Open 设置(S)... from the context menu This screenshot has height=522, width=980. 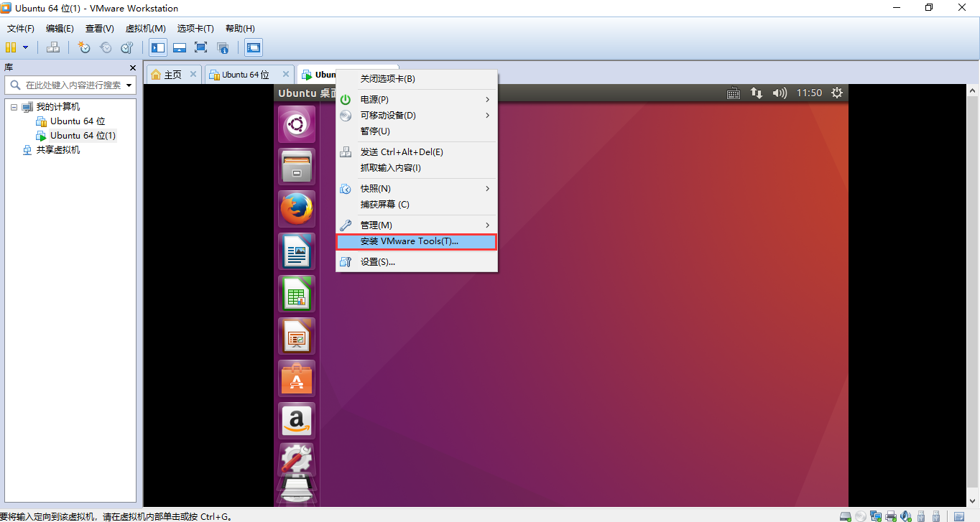(x=417, y=262)
